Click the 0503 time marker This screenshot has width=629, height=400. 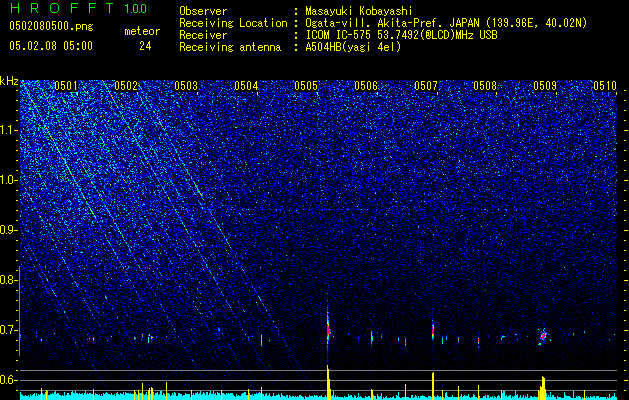coord(186,85)
